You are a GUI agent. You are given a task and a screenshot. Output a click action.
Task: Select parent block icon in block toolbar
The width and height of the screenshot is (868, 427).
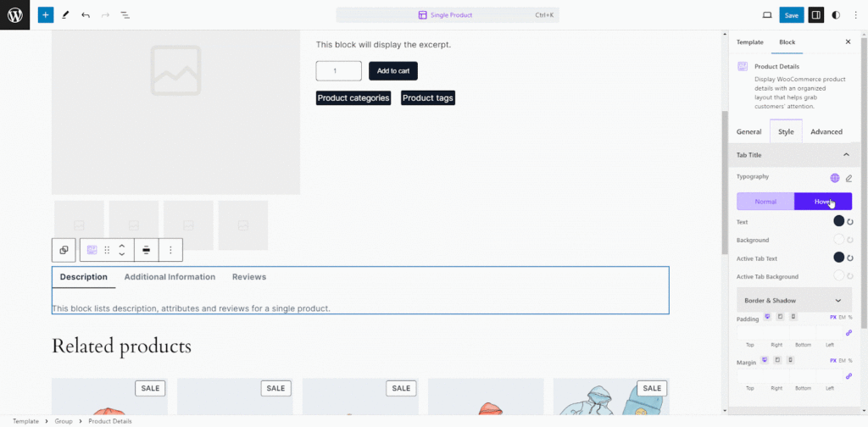(x=64, y=250)
